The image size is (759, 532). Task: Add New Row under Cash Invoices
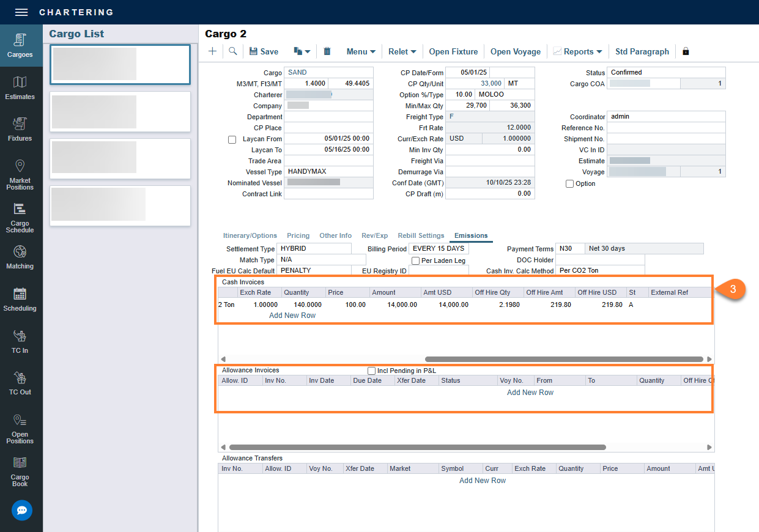292,316
